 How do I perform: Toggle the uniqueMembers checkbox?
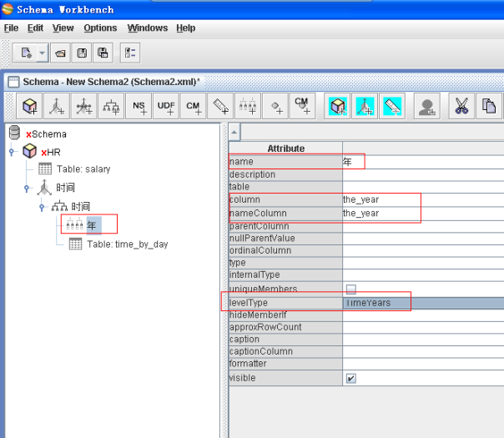[351, 289]
